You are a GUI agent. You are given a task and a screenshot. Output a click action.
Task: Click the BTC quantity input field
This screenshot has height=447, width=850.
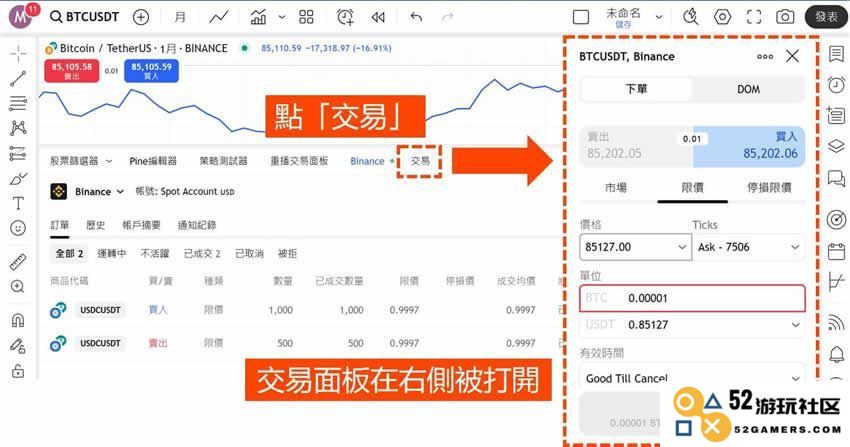[x=692, y=298]
